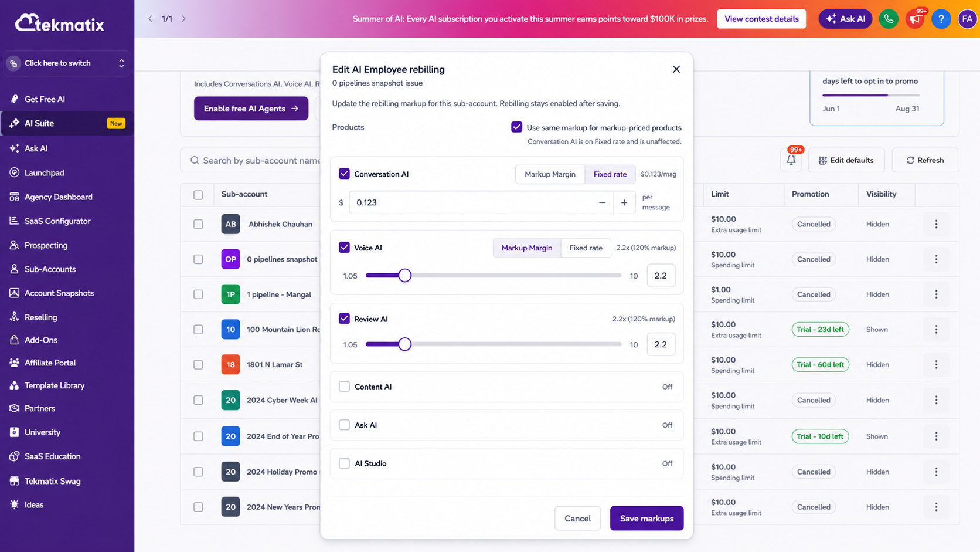Open three-dot menu for 100 Mountain Lion row
Image resolution: width=980 pixels, height=552 pixels.
[936, 330]
